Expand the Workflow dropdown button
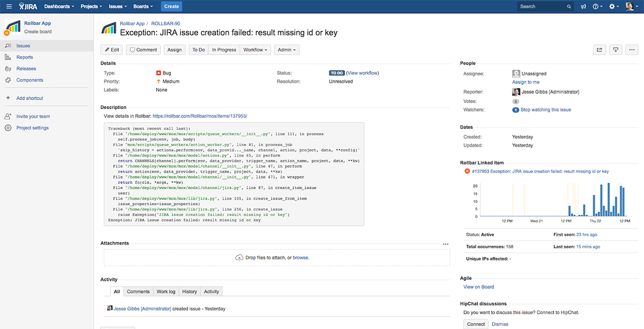The height and width of the screenshot is (329, 644). [256, 50]
